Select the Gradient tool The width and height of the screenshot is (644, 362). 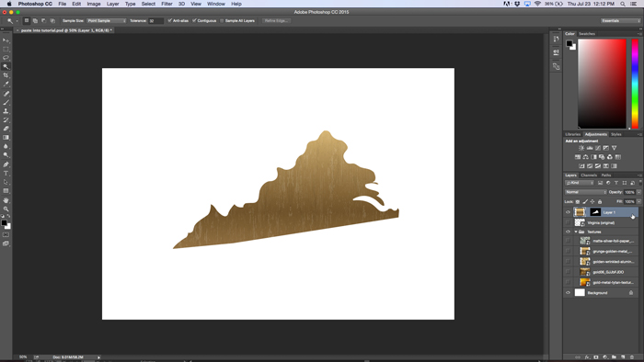click(6, 137)
